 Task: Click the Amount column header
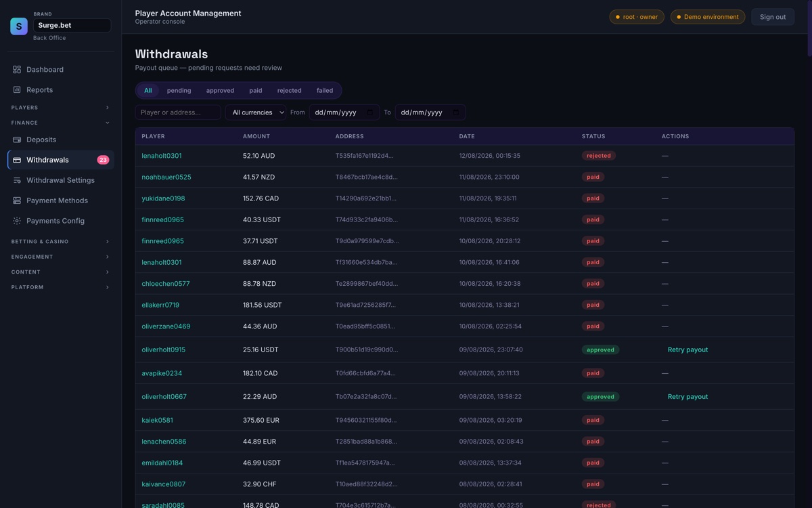tap(256, 136)
